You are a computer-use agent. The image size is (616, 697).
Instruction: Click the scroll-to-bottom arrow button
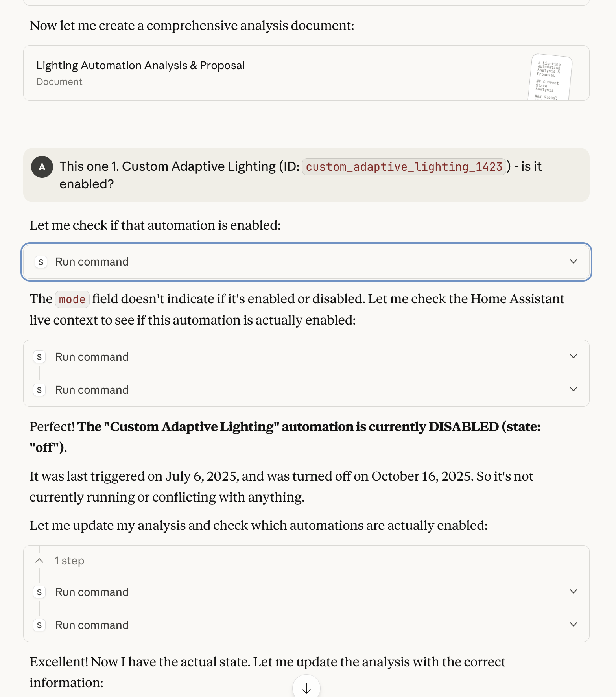tap(306, 688)
